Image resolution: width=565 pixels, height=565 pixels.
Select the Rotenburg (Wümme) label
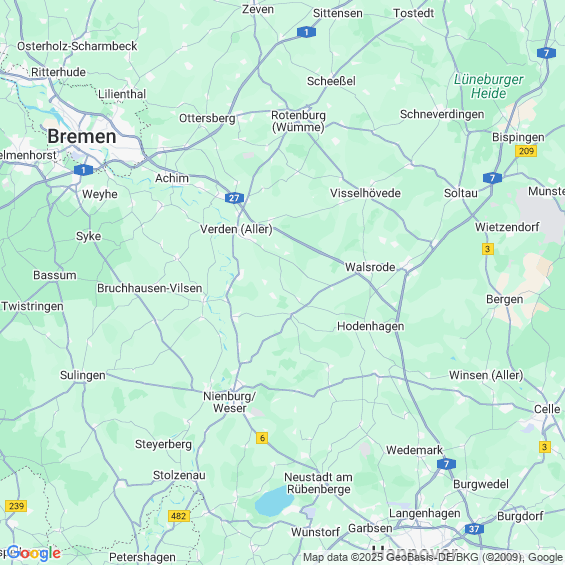click(x=298, y=121)
